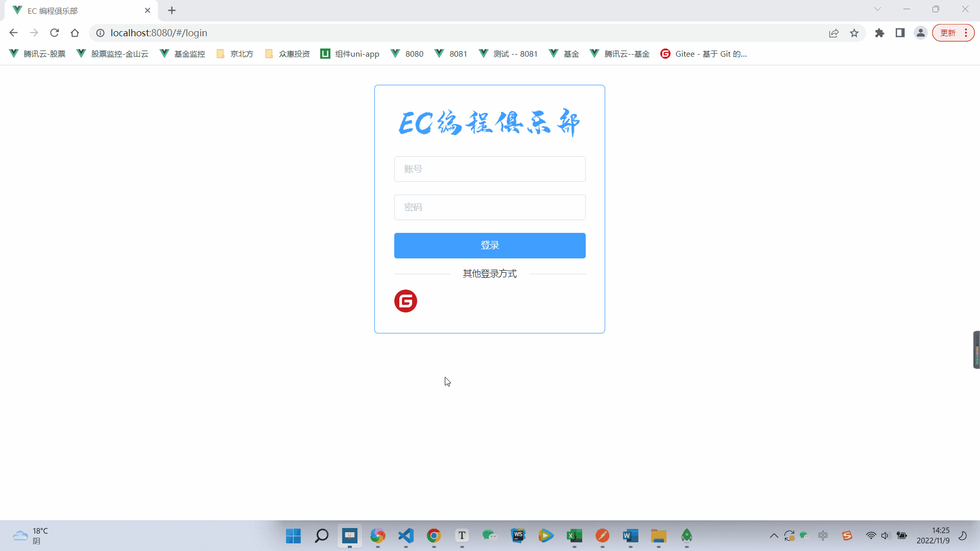Bookmark the page with the star icon
The width and height of the screenshot is (980, 551).
[x=854, y=33]
